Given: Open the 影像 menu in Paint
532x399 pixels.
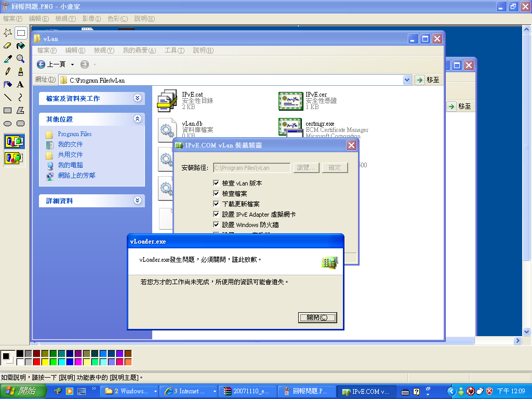Looking at the screenshot, I should click(91, 19).
